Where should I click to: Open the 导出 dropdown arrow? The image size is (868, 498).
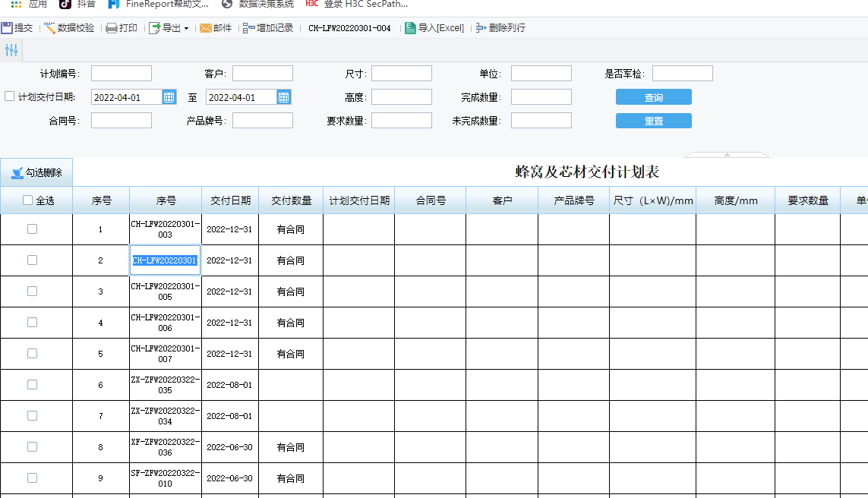coord(187,28)
